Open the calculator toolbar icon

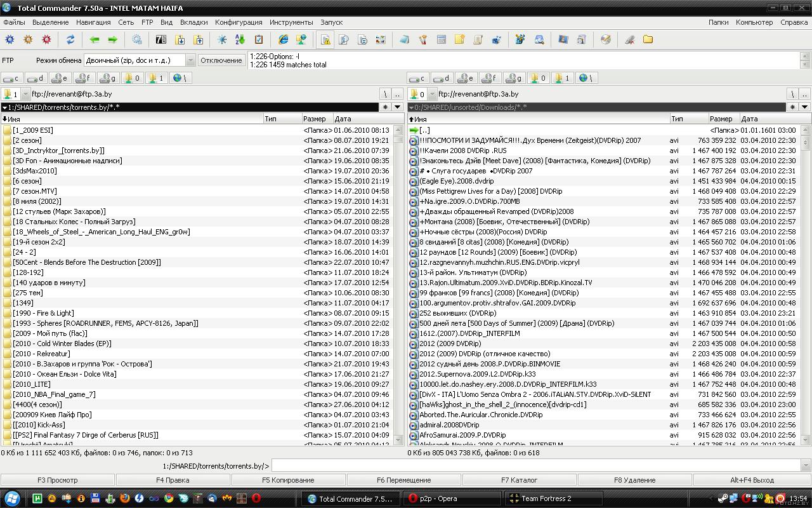(442, 39)
